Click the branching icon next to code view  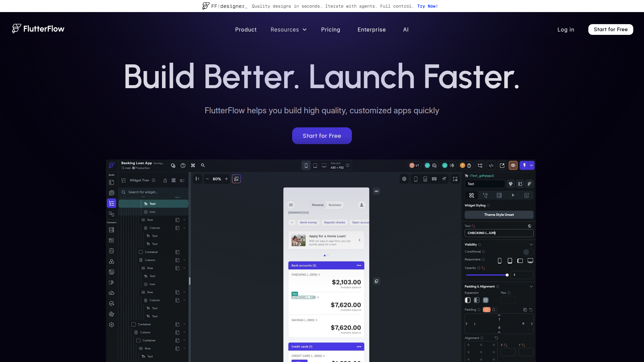pos(480,165)
